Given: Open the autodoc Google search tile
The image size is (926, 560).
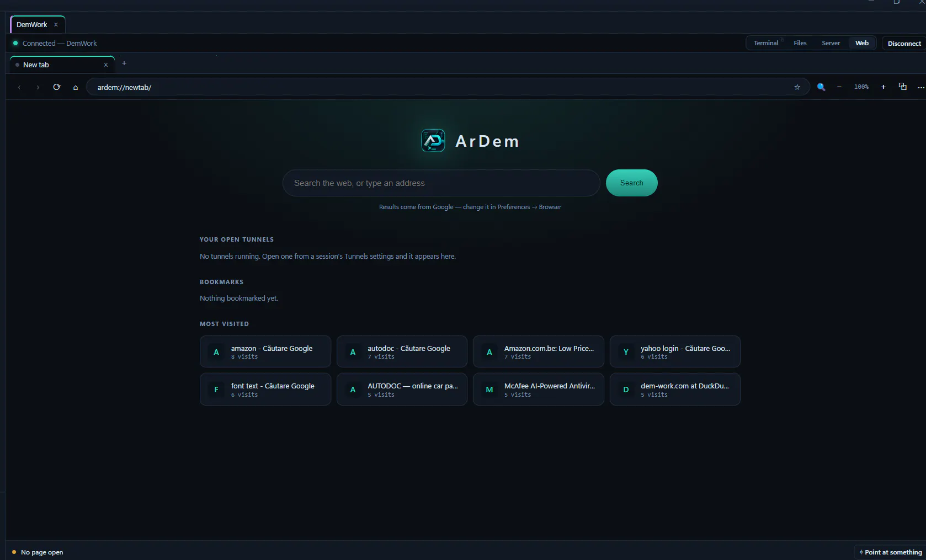Looking at the screenshot, I should (402, 351).
